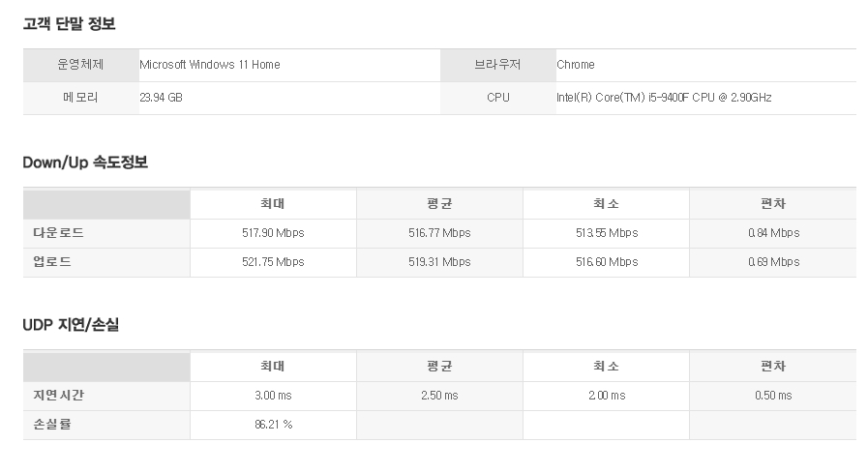Viewport: 868px width, 473px height.
Task: Click the 손실률 row label
Action: pyautogui.click(x=52, y=425)
